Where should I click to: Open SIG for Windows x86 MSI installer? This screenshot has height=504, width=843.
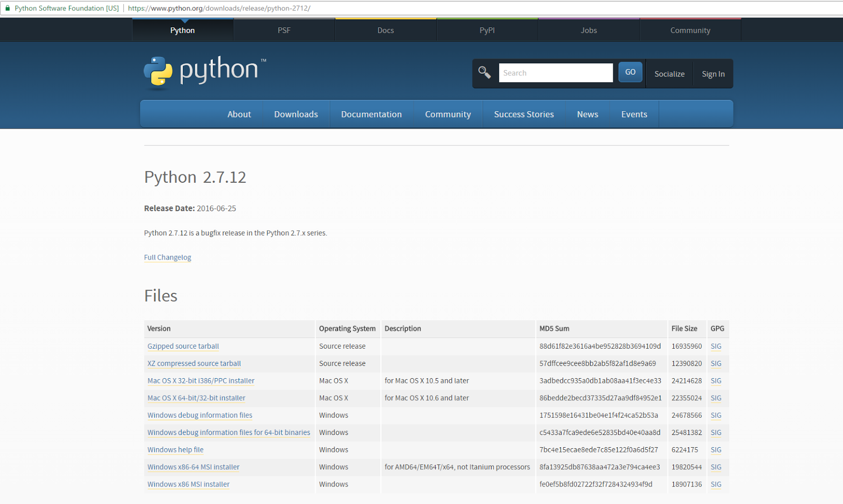click(x=716, y=485)
